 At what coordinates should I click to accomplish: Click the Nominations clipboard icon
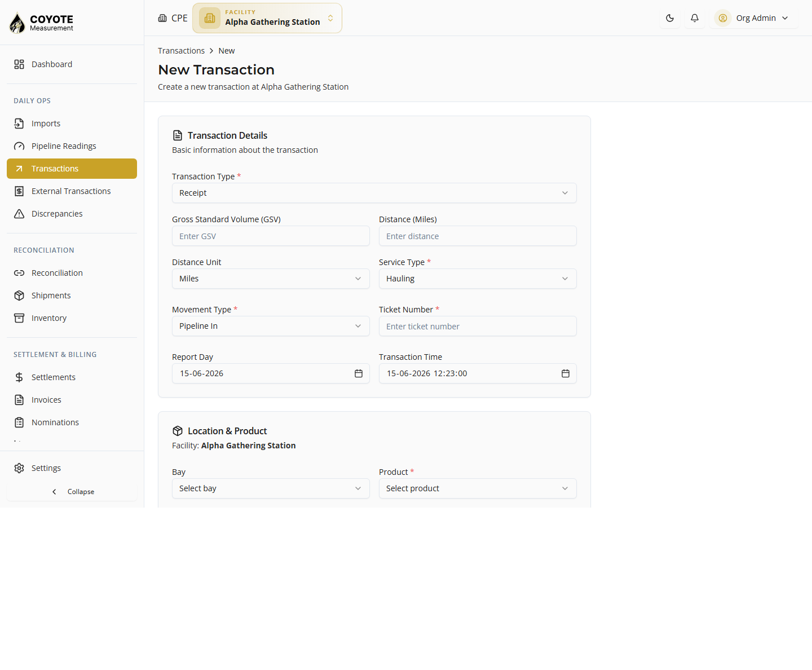(19, 422)
